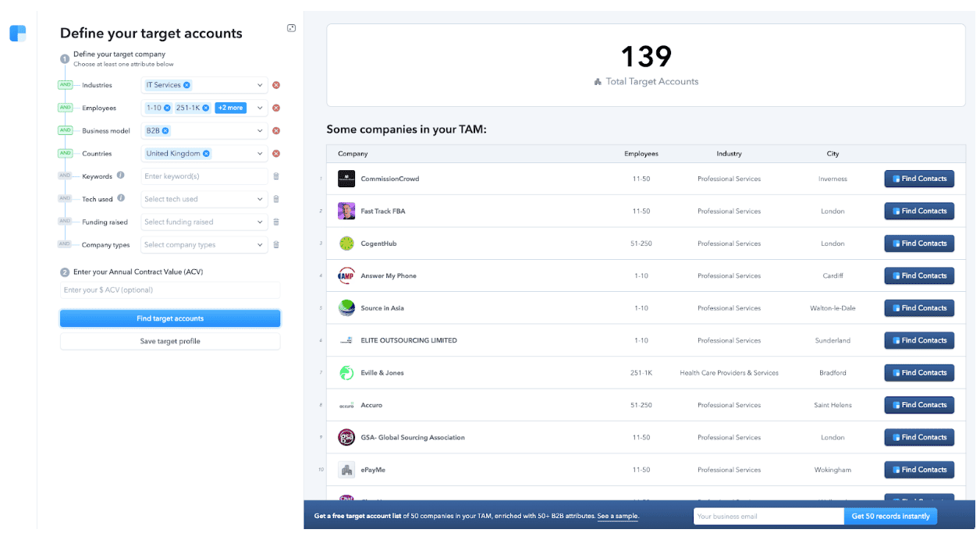
Task: Click the +2 more chip in Employees
Action: pyautogui.click(x=230, y=108)
